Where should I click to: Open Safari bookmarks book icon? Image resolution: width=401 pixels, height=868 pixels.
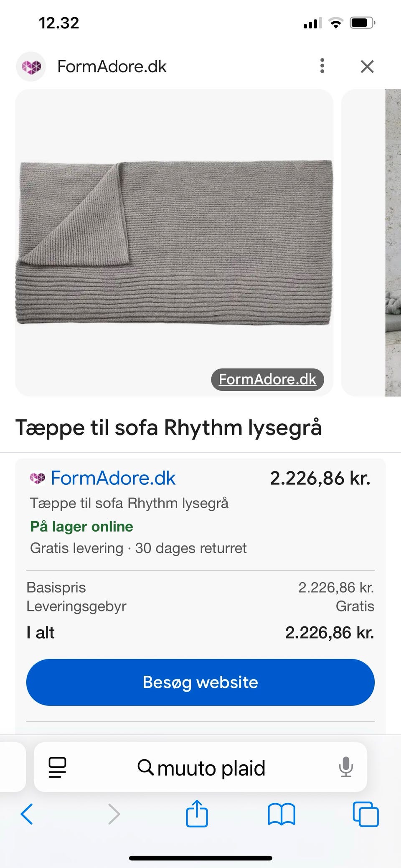[281, 814]
